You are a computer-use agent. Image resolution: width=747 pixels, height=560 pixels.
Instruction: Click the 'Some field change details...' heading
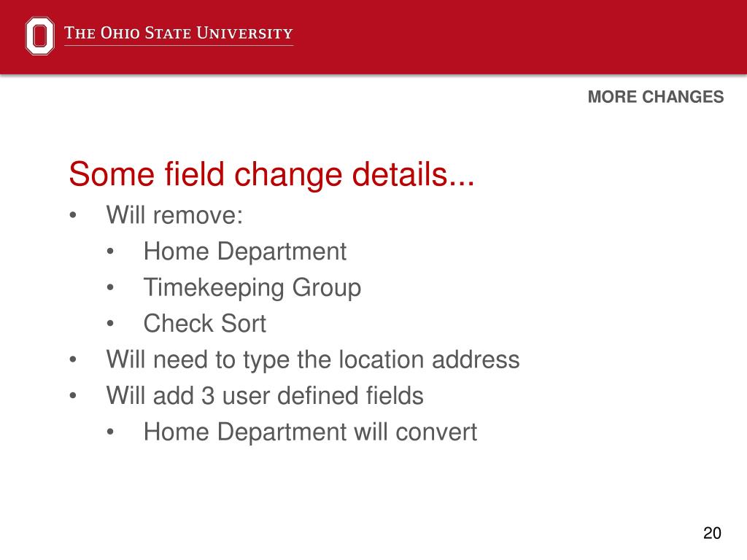click(x=271, y=174)
